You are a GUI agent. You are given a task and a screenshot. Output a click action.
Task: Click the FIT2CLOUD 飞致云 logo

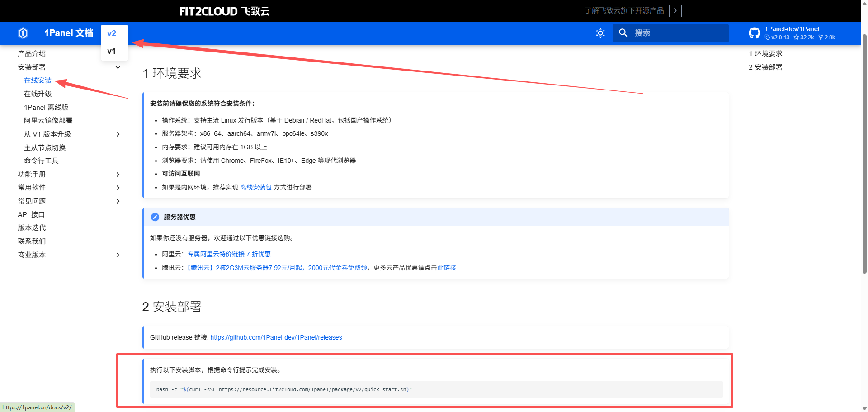(x=224, y=11)
